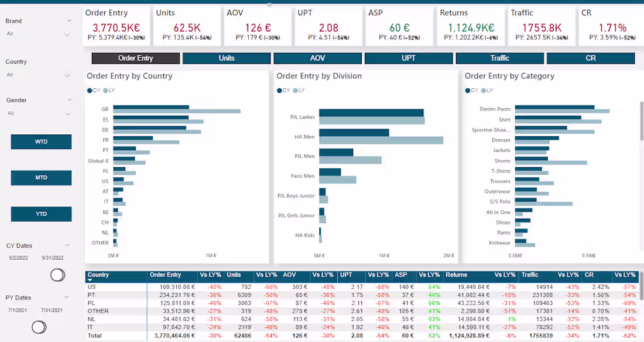Switch to the Traffic navigation tab
The width and height of the screenshot is (644, 342).
click(x=499, y=58)
